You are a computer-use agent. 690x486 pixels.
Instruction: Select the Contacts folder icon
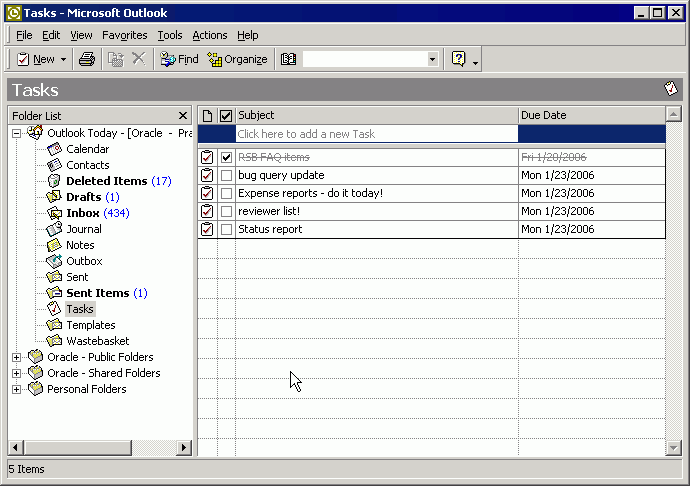54,165
